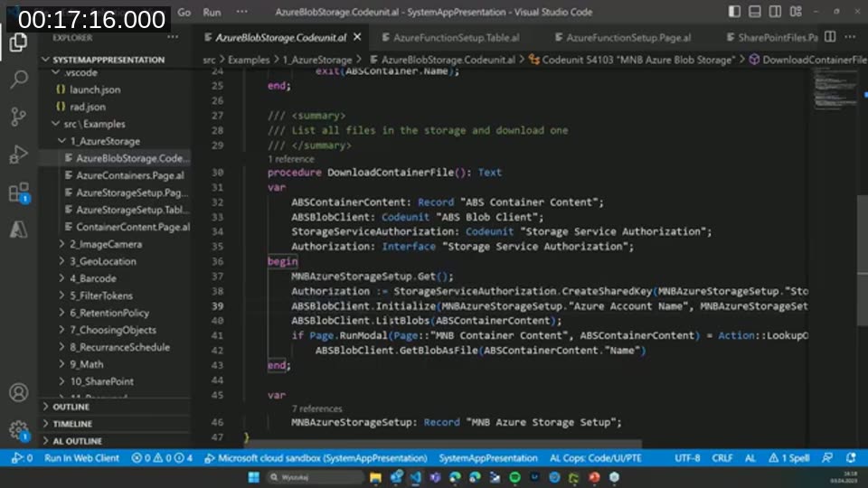Toggle primary side bar layout icon
Screen dimensions: 868x488
coord(734,12)
